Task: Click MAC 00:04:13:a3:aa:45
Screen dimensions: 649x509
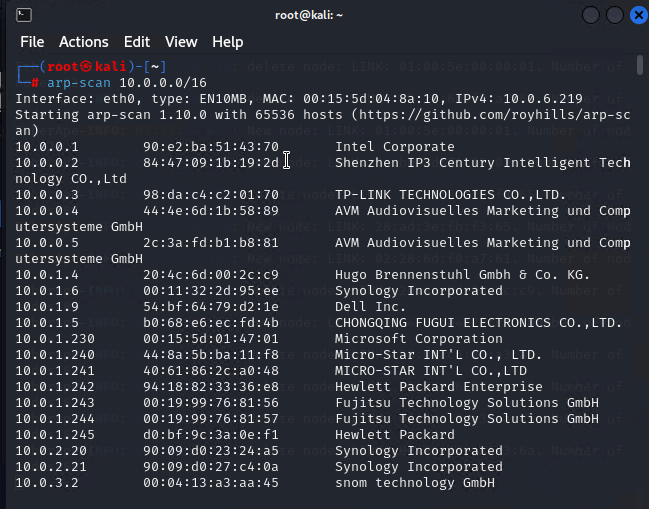Action: (x=211, y=483)
